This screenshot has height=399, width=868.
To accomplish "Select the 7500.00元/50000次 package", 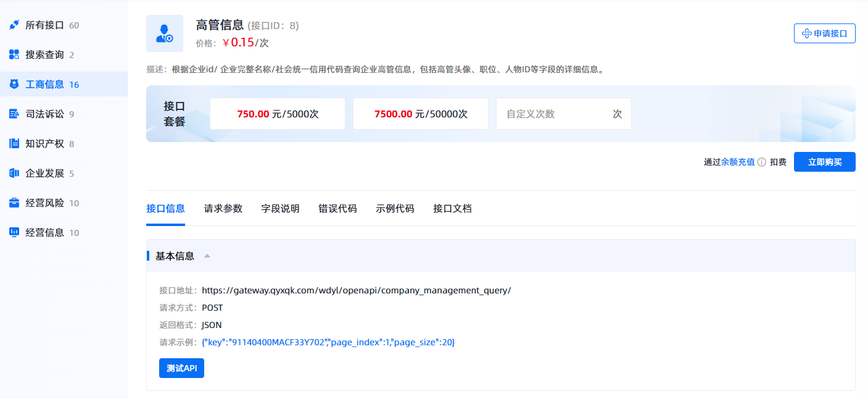I will coord(421,114).
